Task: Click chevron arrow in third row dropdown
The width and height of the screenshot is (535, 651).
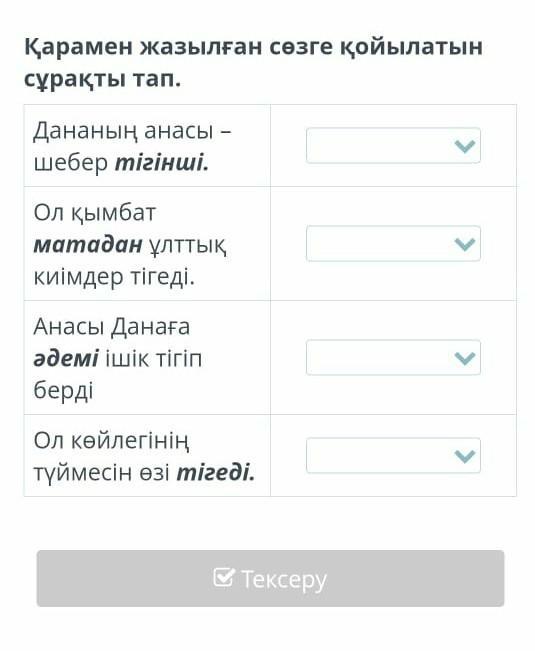Action: tap(464, 358)
